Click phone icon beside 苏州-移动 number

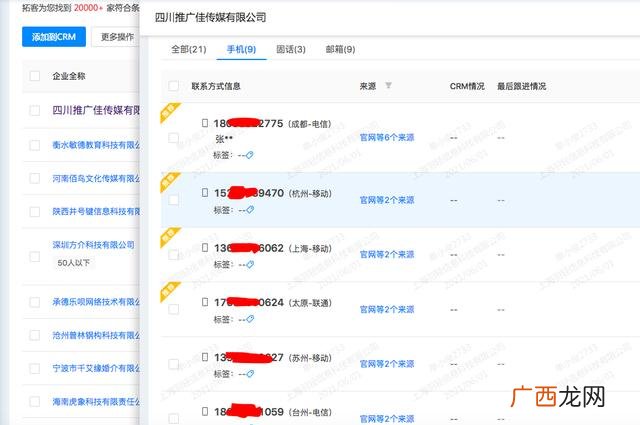[x=205, y=357]
